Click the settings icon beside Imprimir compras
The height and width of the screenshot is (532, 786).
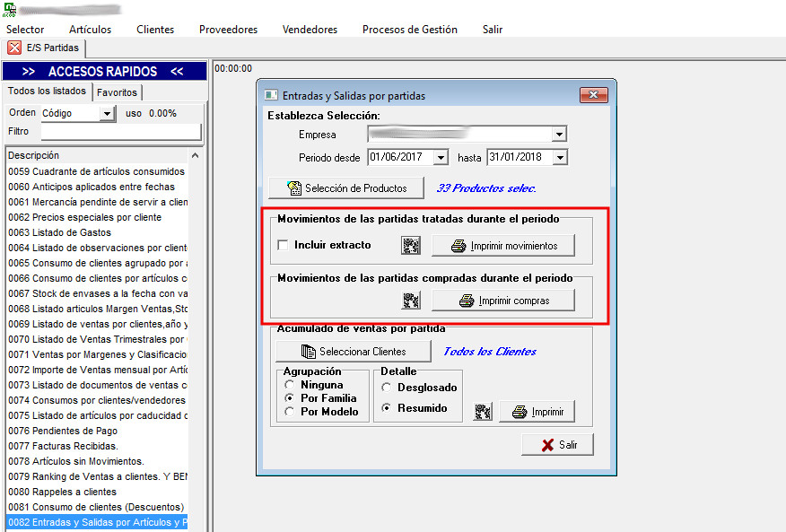(x=411, y=301)
